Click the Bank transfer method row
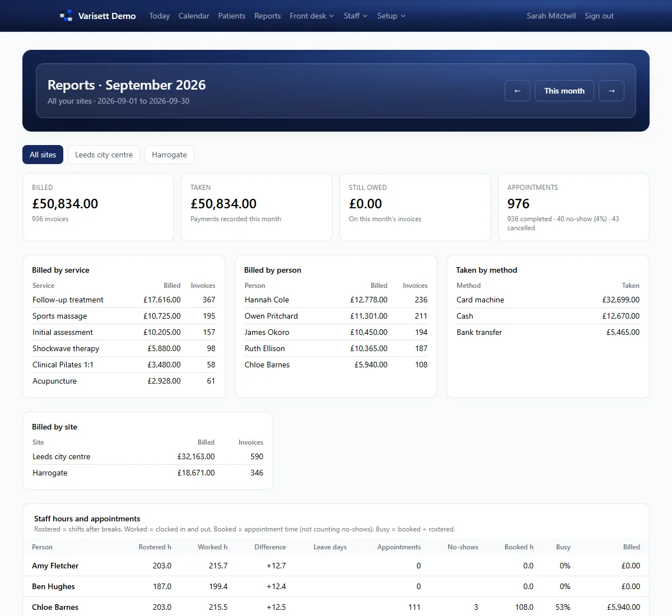Image resolution: width=672 pixels, height=616 pixels. [548, 332]
